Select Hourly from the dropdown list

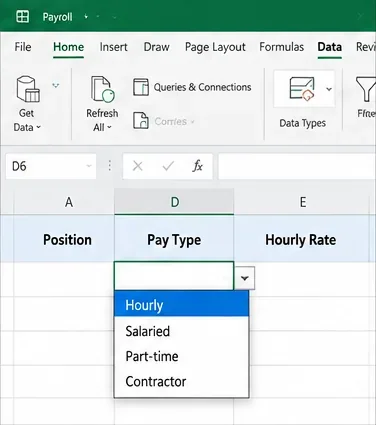click(182, 305)
